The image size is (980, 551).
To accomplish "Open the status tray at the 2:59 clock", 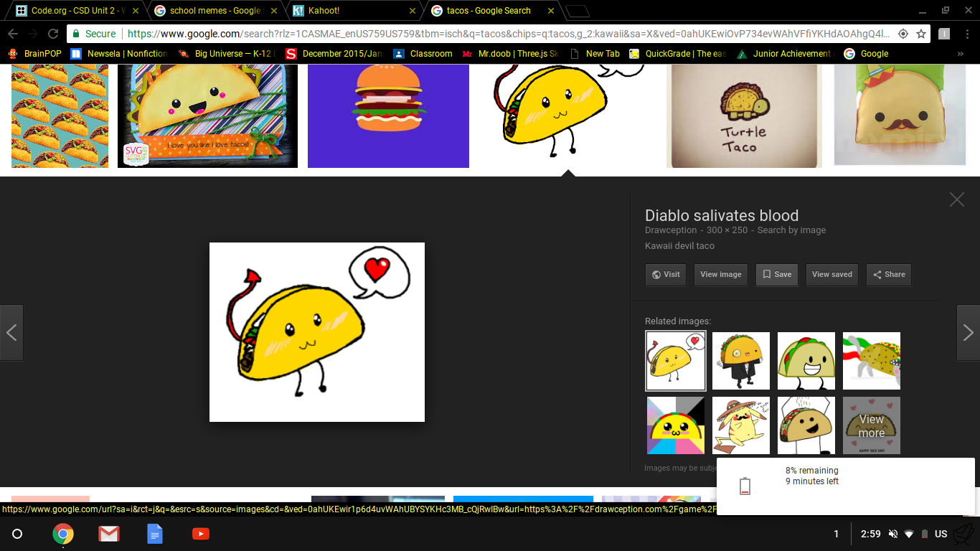I will pos(870,534).
